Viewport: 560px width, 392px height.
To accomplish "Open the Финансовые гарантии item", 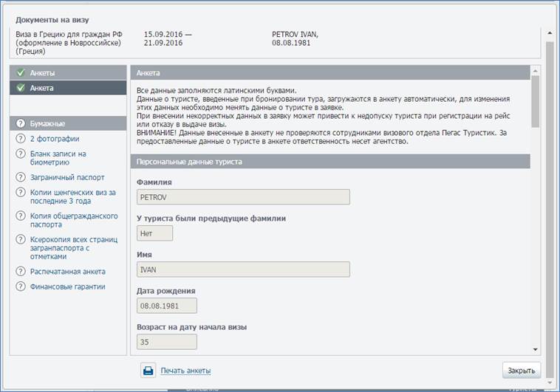I will (x=67, y=286).
